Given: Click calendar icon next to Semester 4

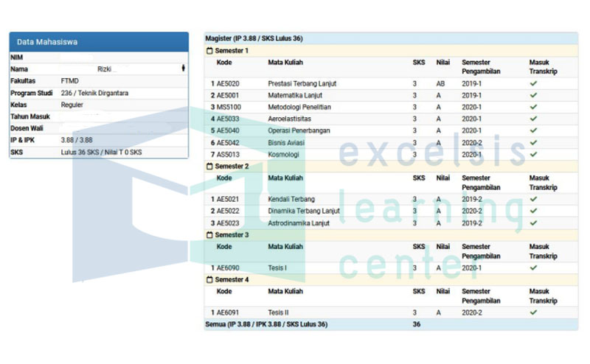Looking at the screenshot, I should 209,280.
